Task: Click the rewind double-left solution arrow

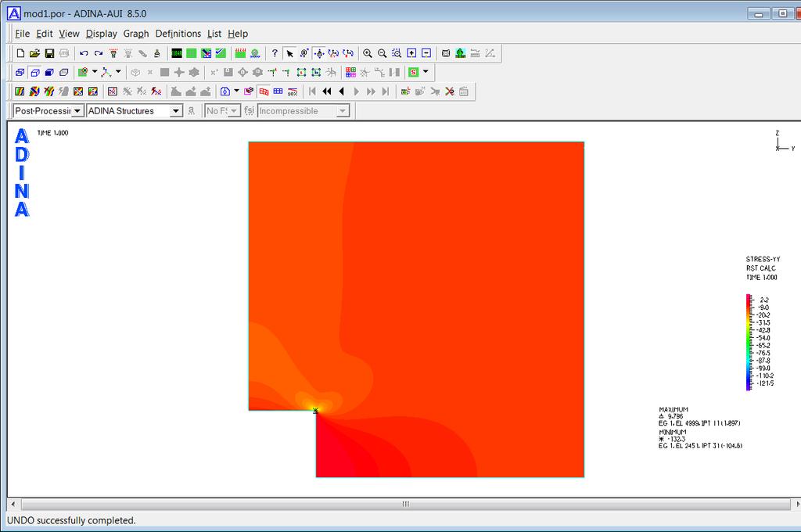Action: point(327,92)
